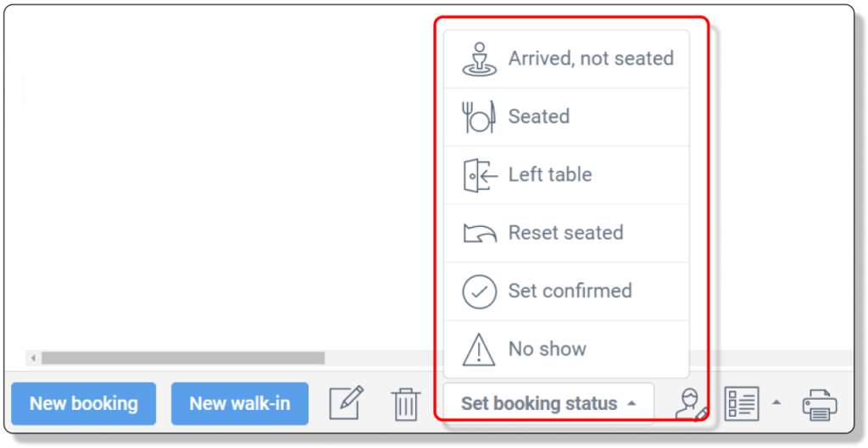Open the Set booking status dropdown
868x448 pixels.
click(x=548, y=403)
